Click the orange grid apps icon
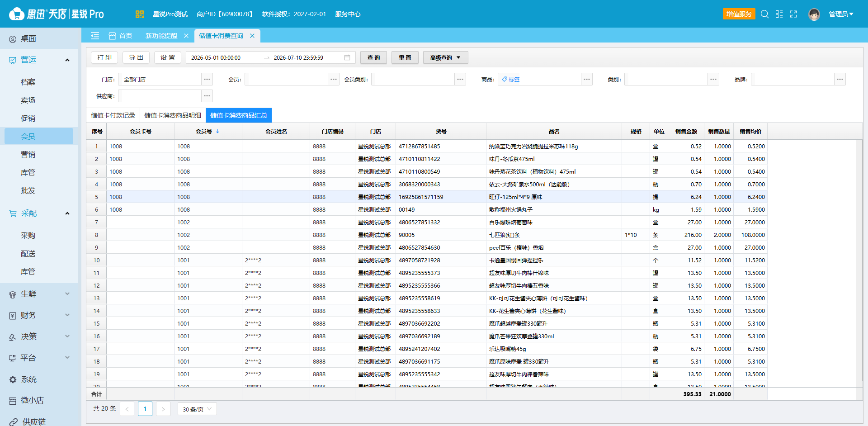 point(140,14)
